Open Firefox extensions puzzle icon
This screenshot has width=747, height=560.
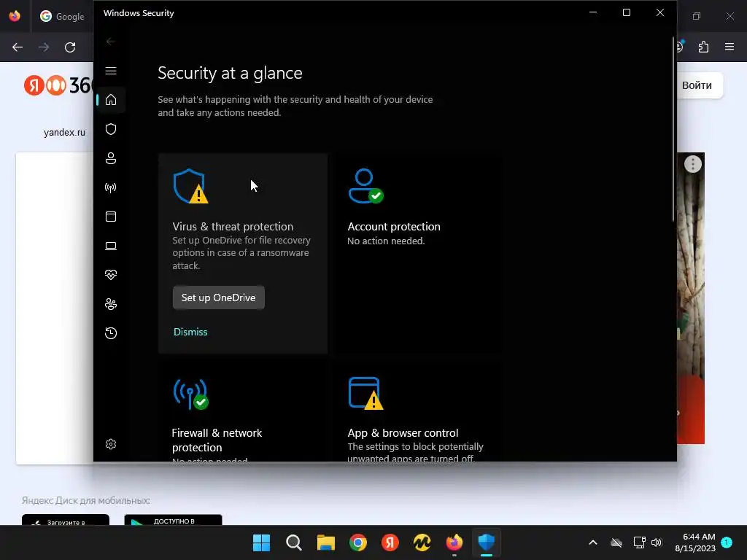(x=703, y=47)
